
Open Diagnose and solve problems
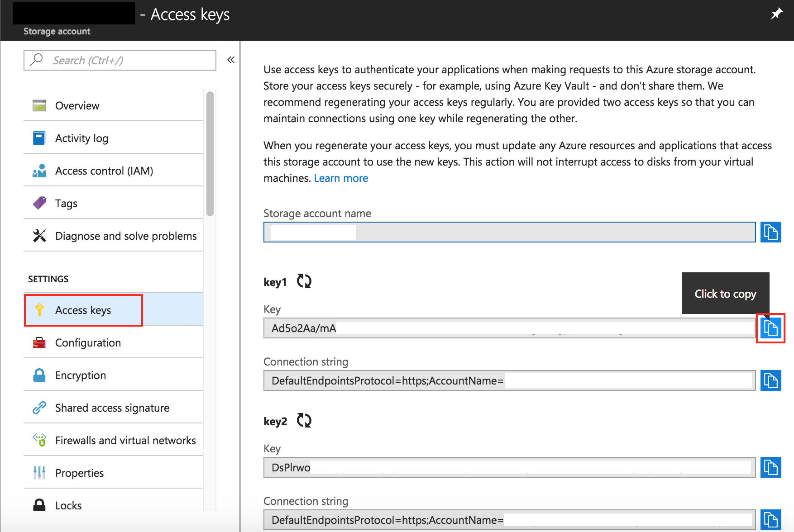pyautogui.click(x=113, y=236)
